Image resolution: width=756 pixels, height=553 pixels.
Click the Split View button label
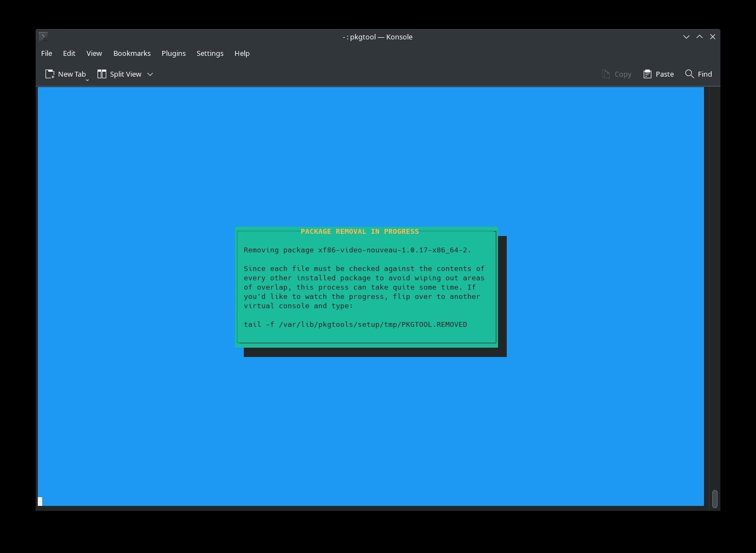pyautogui.click(x=125, y=74)
